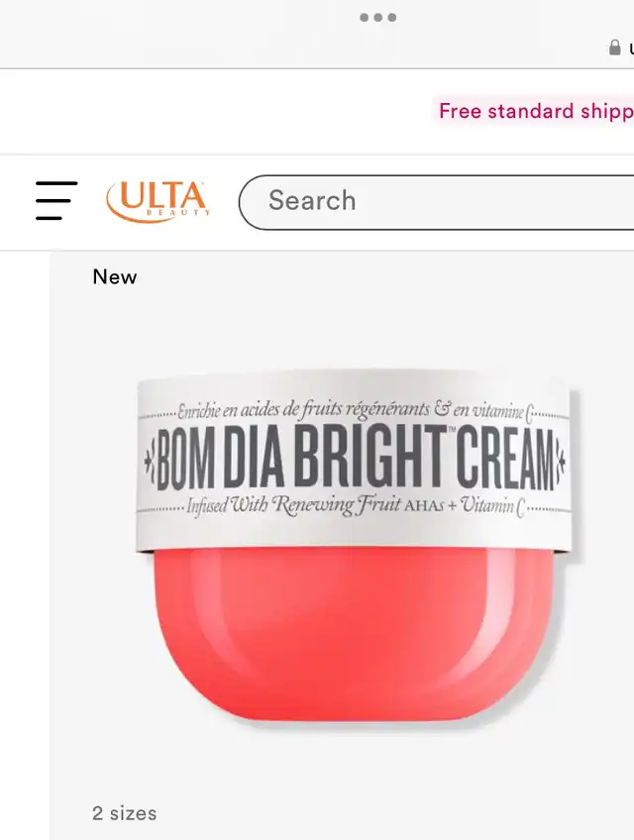Select the "2 sizes" option text
The height and width of the screenshot is (840, 634).
tap(125, 813)
